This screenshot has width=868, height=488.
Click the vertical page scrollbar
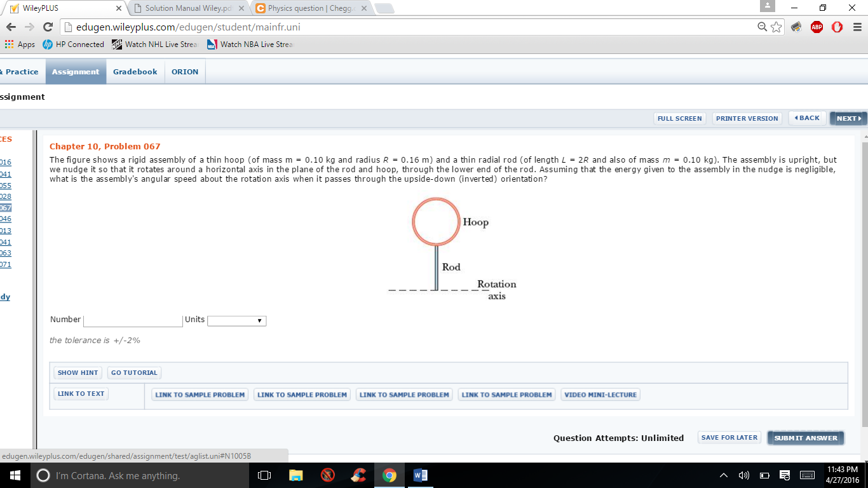coord(864,254)
